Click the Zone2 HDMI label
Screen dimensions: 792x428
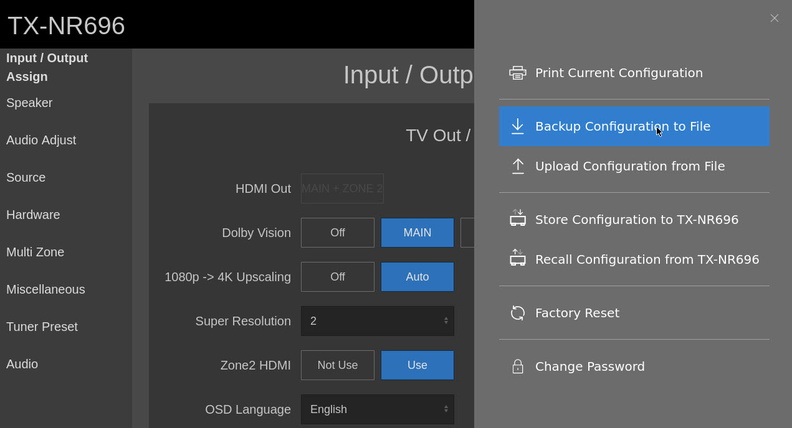click(x=256, y=365)
